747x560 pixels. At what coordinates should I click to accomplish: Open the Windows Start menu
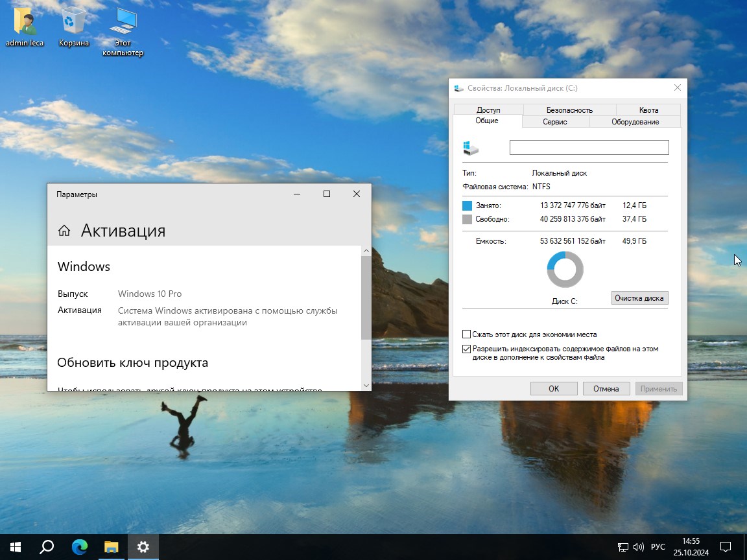(16, 547)
